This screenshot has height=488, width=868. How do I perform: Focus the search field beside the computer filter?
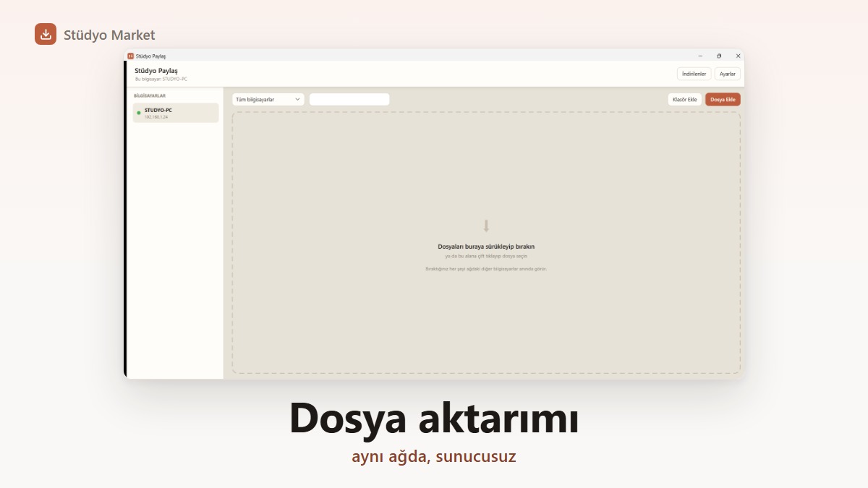349,100
